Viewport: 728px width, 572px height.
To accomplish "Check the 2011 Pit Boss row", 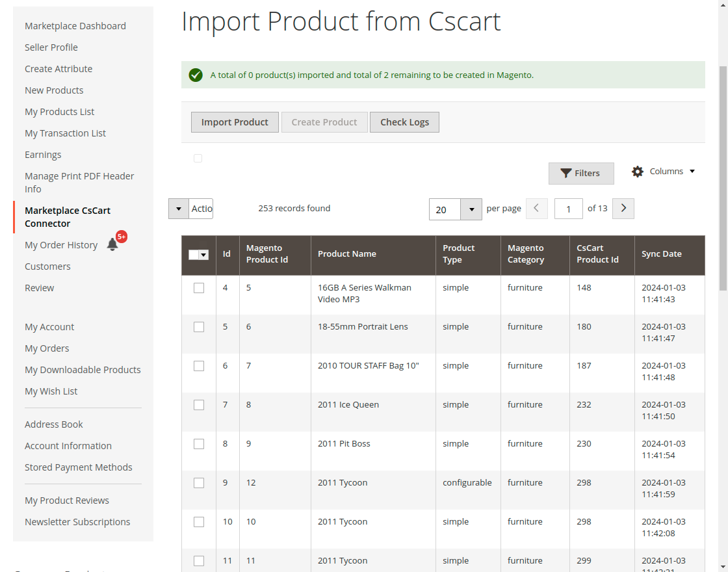I will tap(199, 444).
